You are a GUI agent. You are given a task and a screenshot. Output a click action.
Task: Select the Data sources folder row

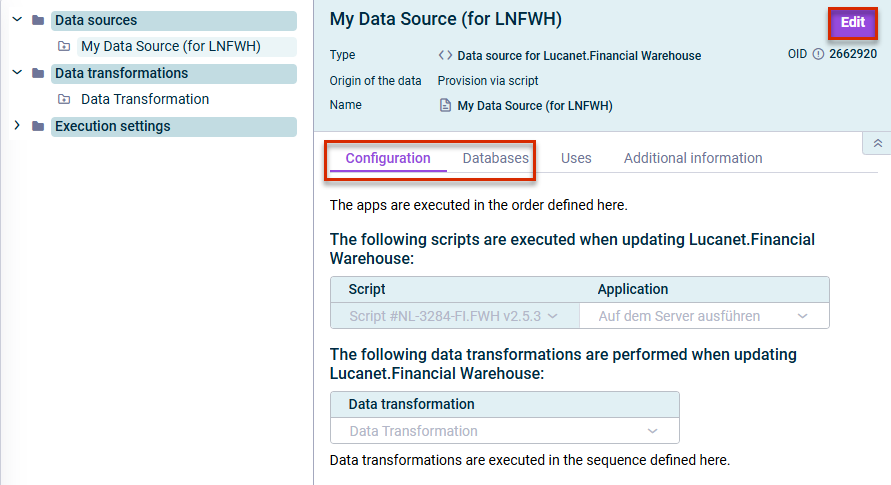click(x=174, y=20)
